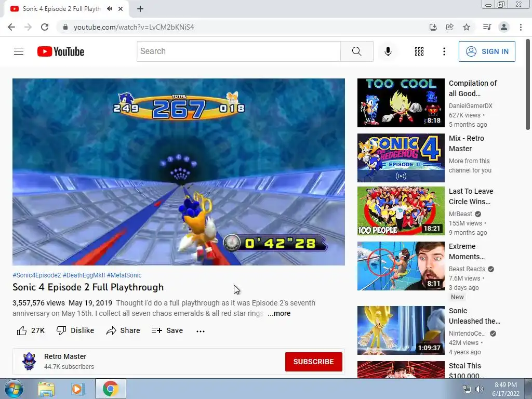Screen dimensions: 532x399
Task: Click the video player to pause
Action: click(x=179, y=171)
